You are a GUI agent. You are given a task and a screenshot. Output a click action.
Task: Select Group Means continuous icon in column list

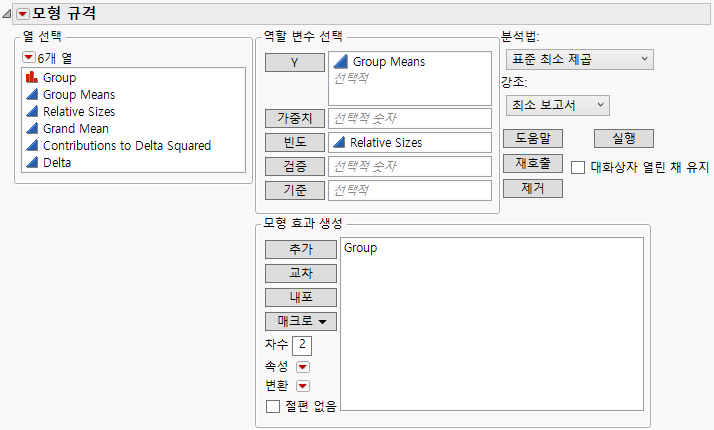tap(32, 94)
